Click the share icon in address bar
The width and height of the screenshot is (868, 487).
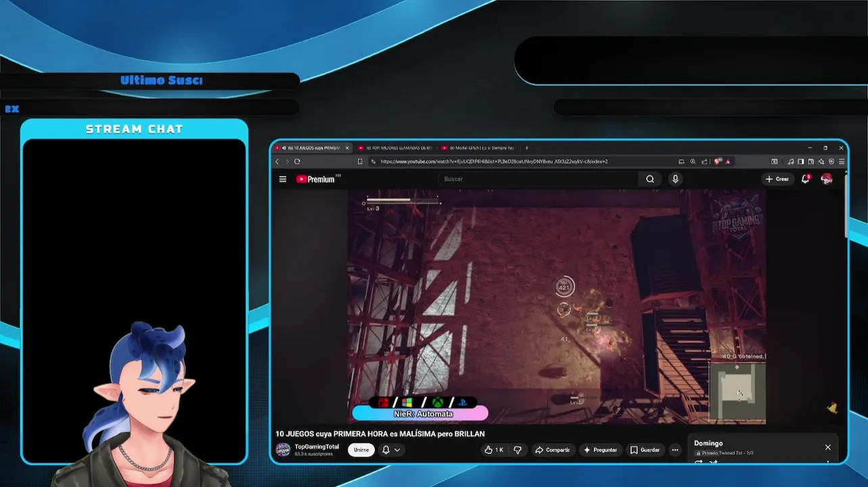[x=704, y=162]
